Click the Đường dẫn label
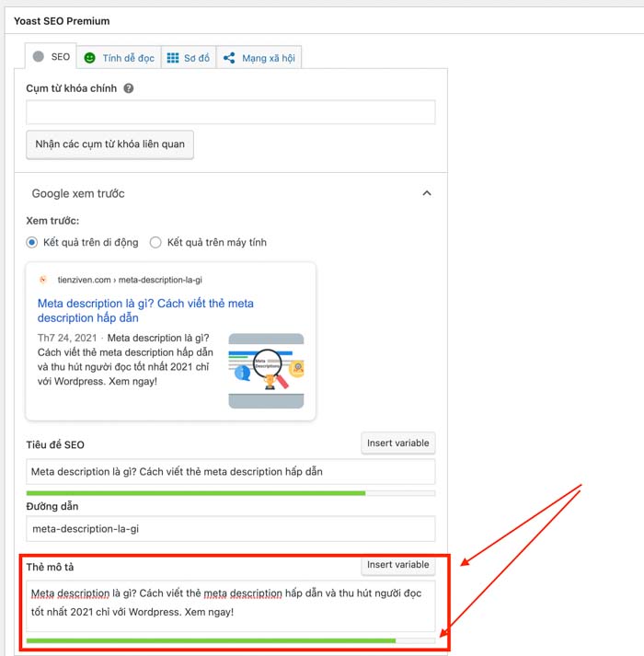Image resolution: width=644 pixels, height=656 pixels. 52,506
